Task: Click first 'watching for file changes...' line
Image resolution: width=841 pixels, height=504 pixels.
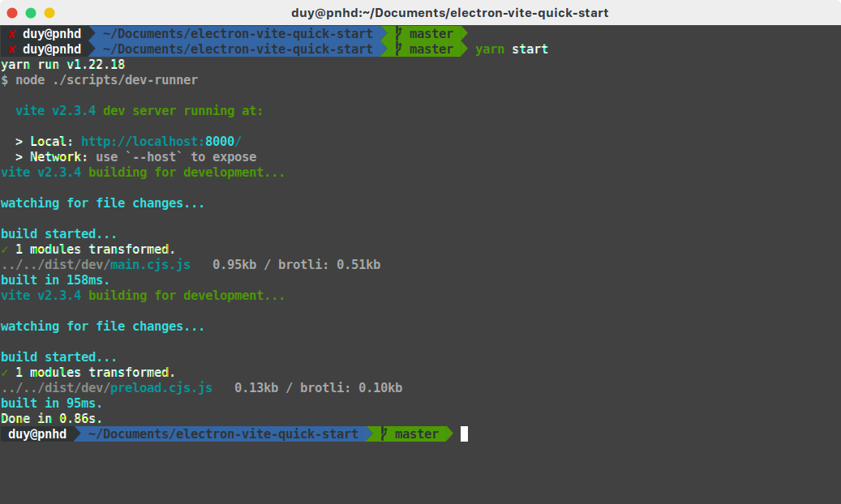Action: 102,203
